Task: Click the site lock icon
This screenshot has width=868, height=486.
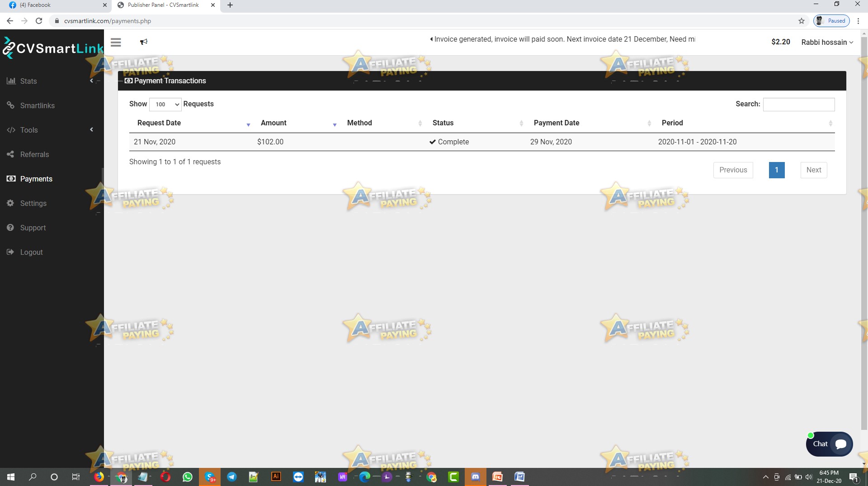Action: pyautogui.click(x=57, y=21)
